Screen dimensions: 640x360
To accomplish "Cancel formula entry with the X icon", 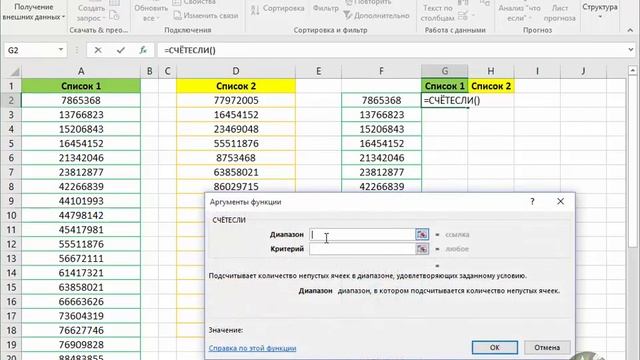I will point(98,50).
